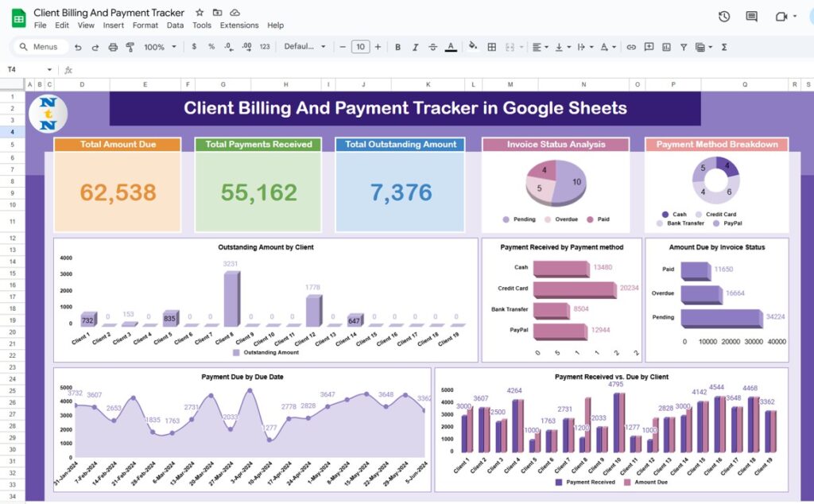Click the Total Payments Received value 55,162
Viewport: 814px width, 504px height.
pos(258,192)
